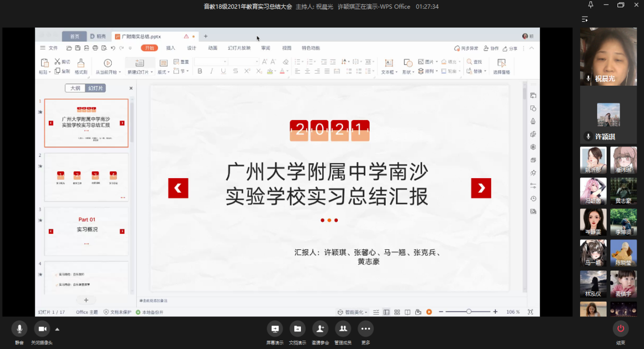Click the Print icon in quick access toolbar

click(95, 48)
